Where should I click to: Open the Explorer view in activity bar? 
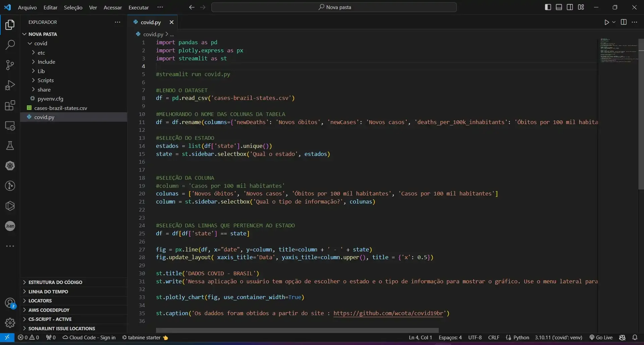(10, 24)
